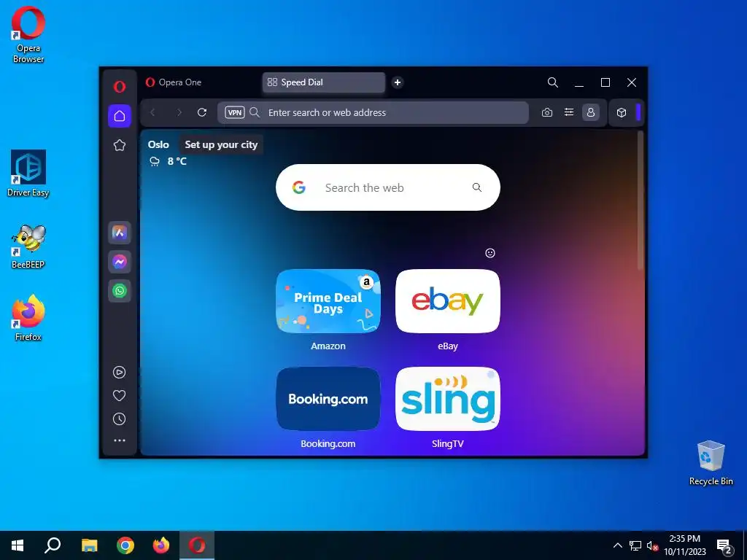This screenshot has width=747, height=560.
Task: Go to the Start page home icon
Action: pyautogui.click(x=120, y=116)
